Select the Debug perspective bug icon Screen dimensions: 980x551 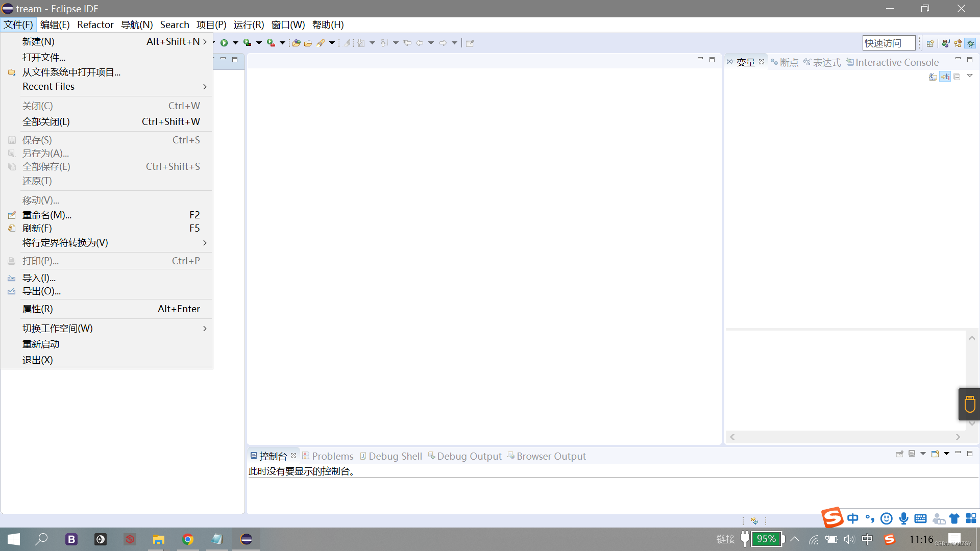click(x=970, y=43)
